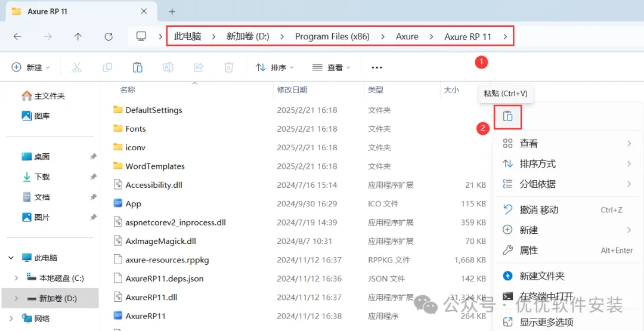Close the Axure RP 11 tab
The image size is (644, 331).
144,11
